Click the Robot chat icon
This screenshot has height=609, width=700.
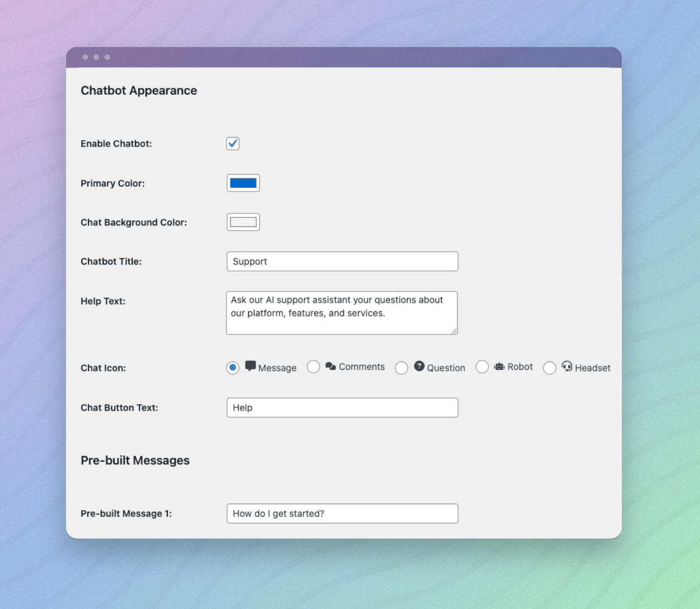pos(499,366)
